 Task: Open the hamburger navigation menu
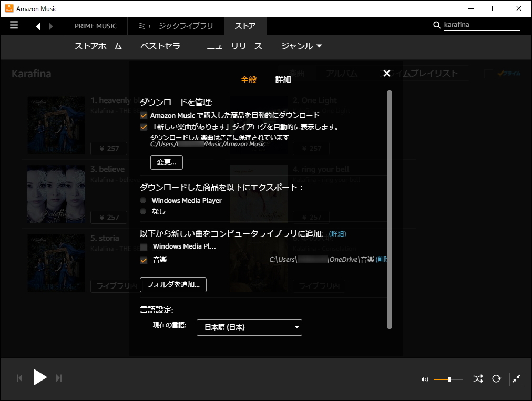pyautogui.click(x=14, y=25)
